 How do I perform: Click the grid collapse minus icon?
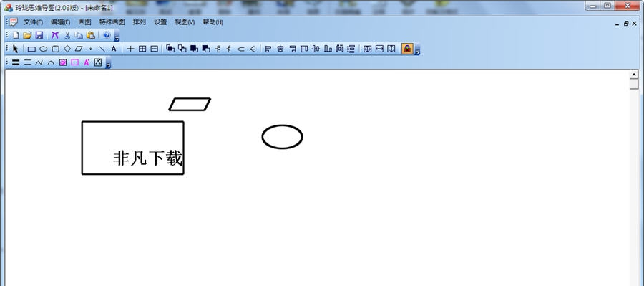154,49
